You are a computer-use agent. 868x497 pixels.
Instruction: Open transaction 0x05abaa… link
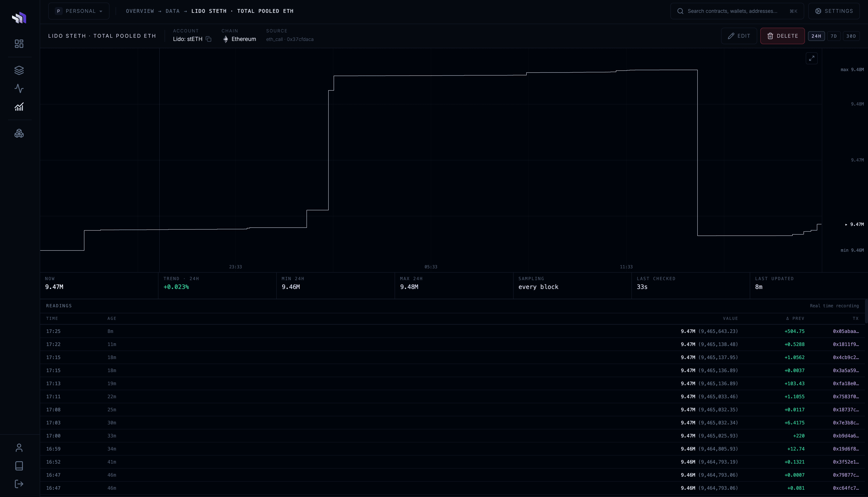click(846, 331)
